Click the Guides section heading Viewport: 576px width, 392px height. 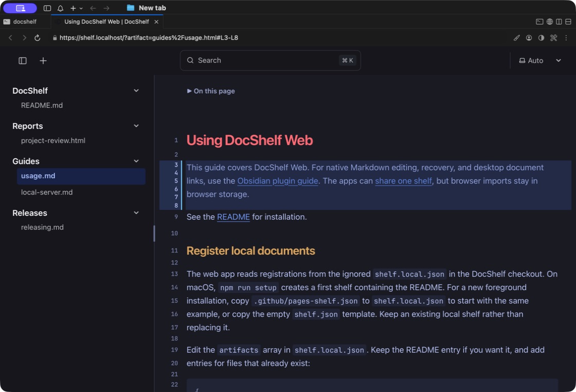coord(26,162)
